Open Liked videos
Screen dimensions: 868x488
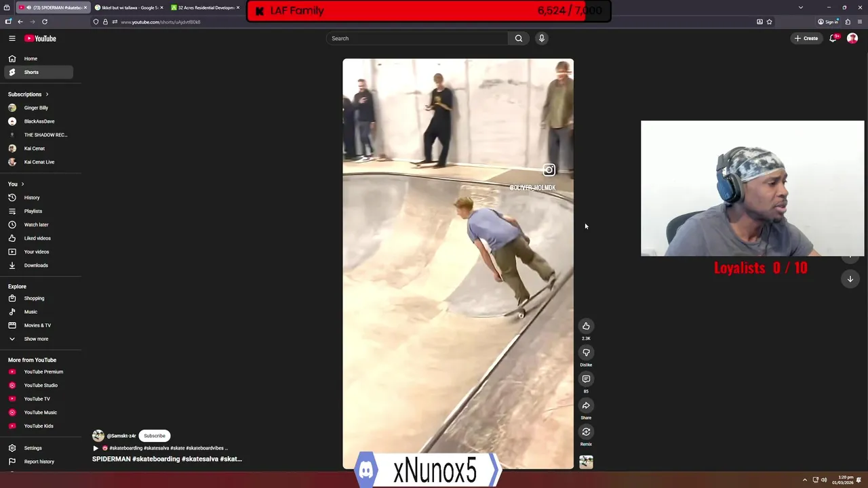[39, 239]
